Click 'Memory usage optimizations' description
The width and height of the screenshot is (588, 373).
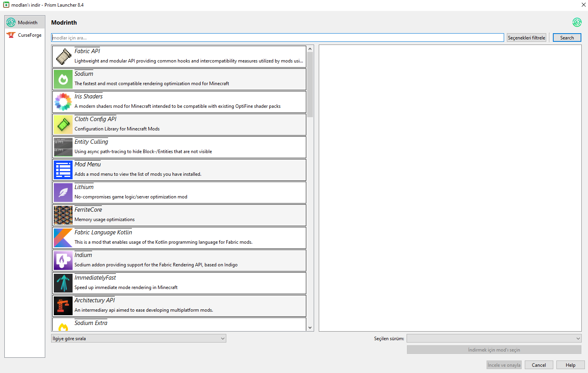point(105,220)
